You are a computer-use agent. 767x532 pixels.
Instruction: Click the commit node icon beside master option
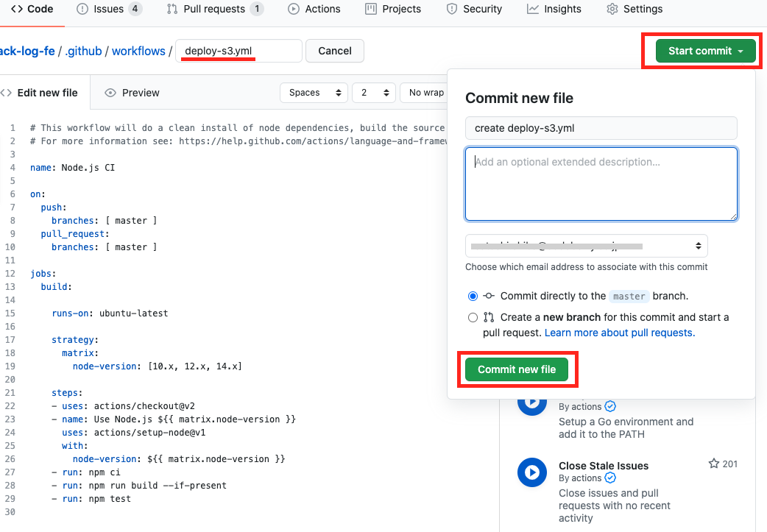(x=489, y=296)
